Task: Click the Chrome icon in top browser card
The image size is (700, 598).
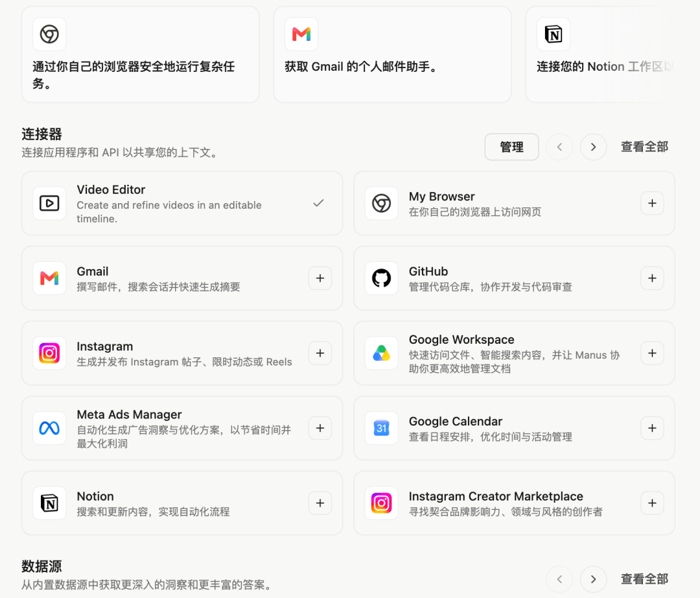Action: [x=49, y=34]
